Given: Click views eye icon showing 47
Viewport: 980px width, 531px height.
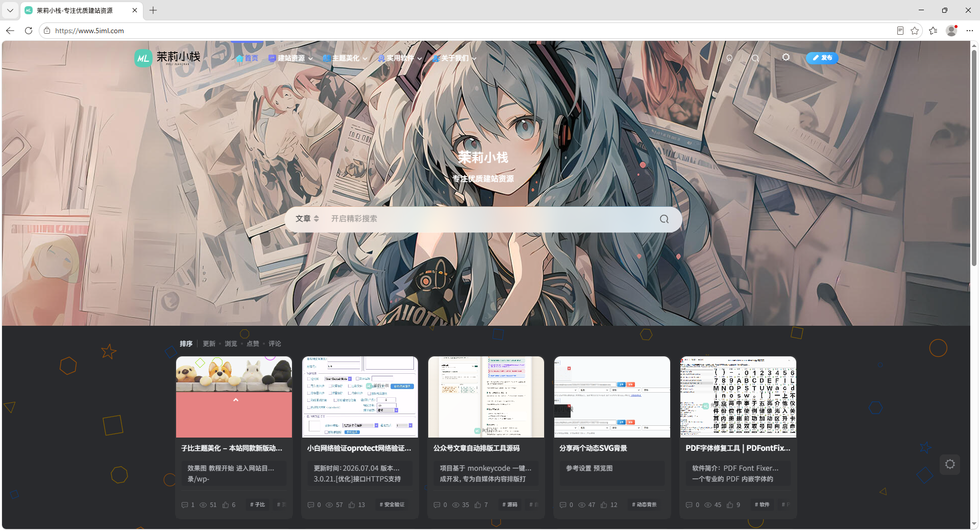Looking at the screenshot, I should [x=581, y=505].
